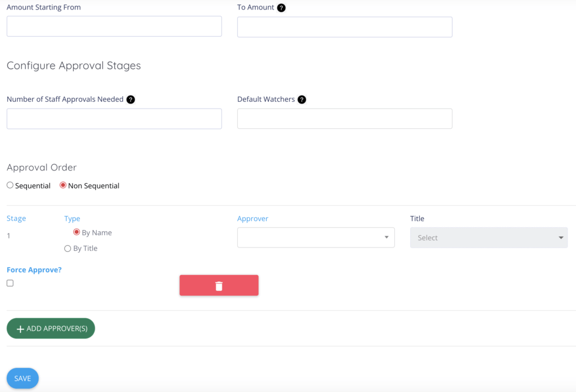Click the blue Approver column header text

pos(253,219)
